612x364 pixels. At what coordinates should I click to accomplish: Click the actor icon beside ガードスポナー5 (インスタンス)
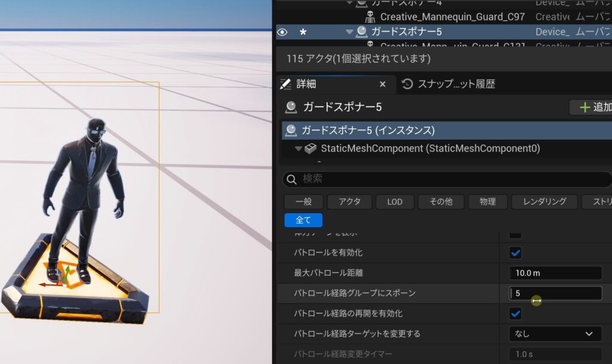(291, 130)
